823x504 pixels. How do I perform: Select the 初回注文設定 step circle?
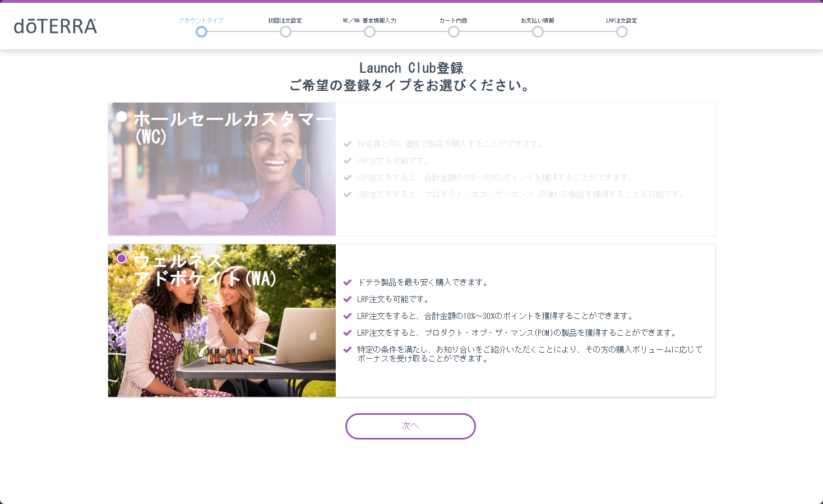[x=285, y=32]
